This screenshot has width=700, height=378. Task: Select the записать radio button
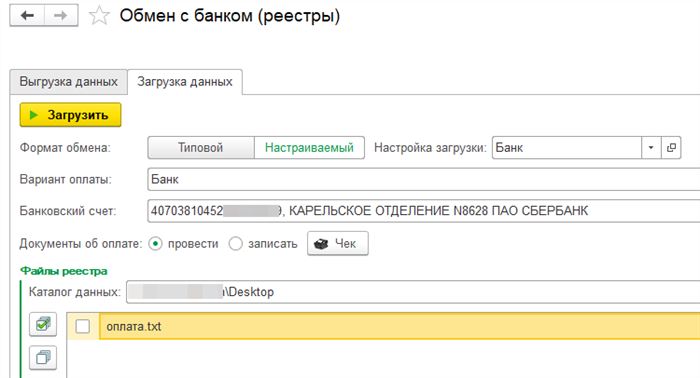(x=235, y=244)
